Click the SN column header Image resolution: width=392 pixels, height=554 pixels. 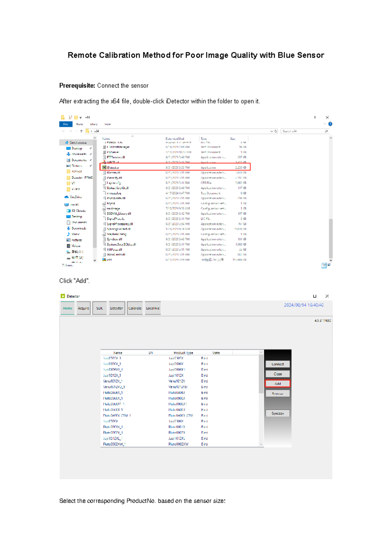point(151,353)
